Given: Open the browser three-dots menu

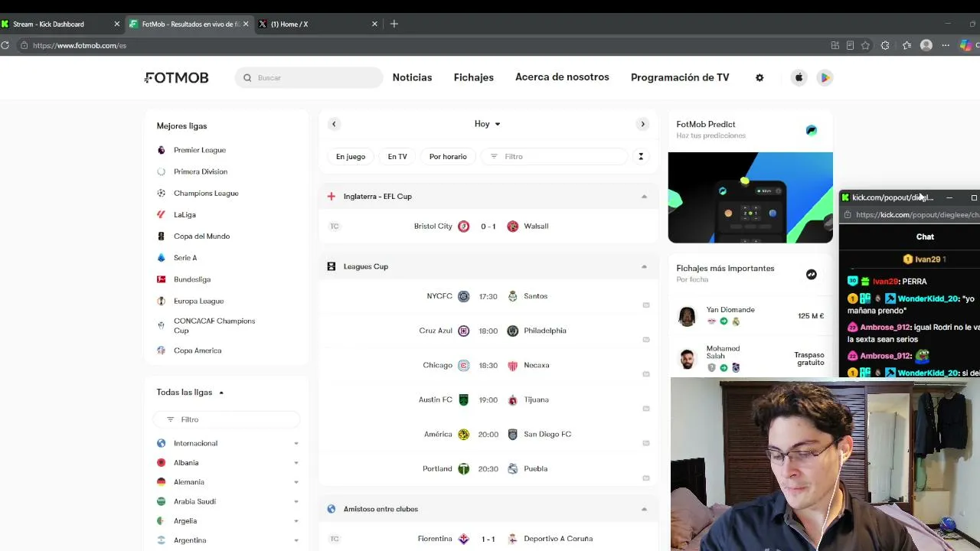Looking at the screenshot, I should coord(946,45).
